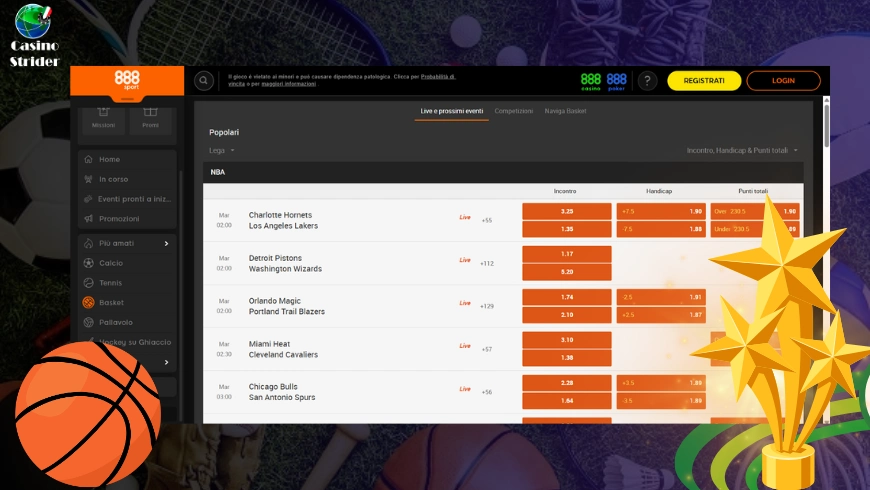The width and height of the screenshot is (870, 490).
Task: Click the Promozioni megaphone icon
Action: [x=88, y=219]
